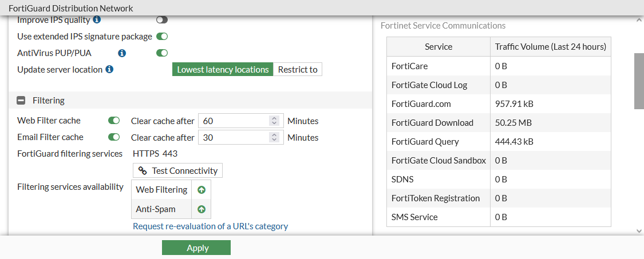Click info icon next to AntiVirus PUP/PUA
The height and width of the screenshot is (259, 644).
pyautogui.click(x=122, y=53)
